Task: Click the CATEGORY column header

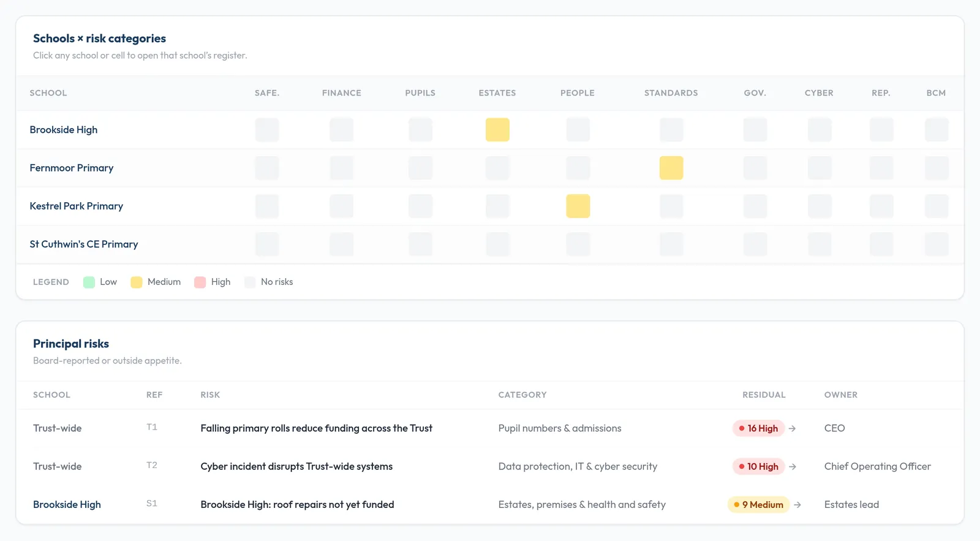Action: click(x=522, y=395)
